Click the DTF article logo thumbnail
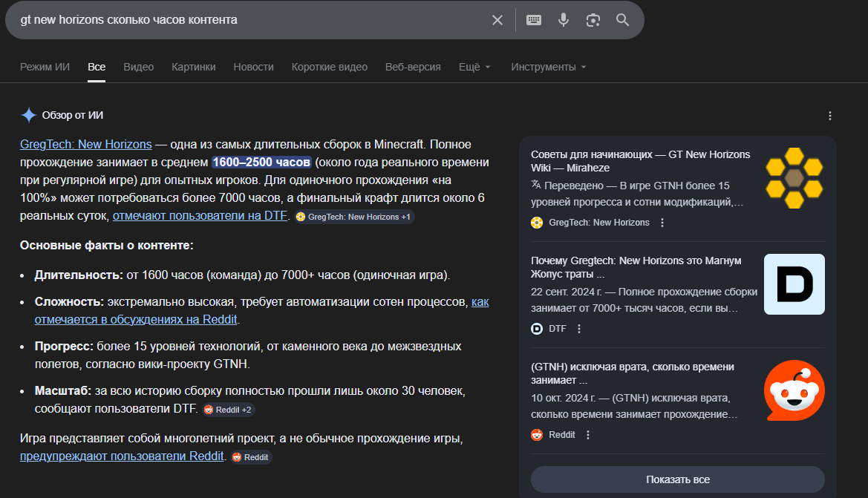Viewport: 868px width, 498px height. click(x=794, y=284)
